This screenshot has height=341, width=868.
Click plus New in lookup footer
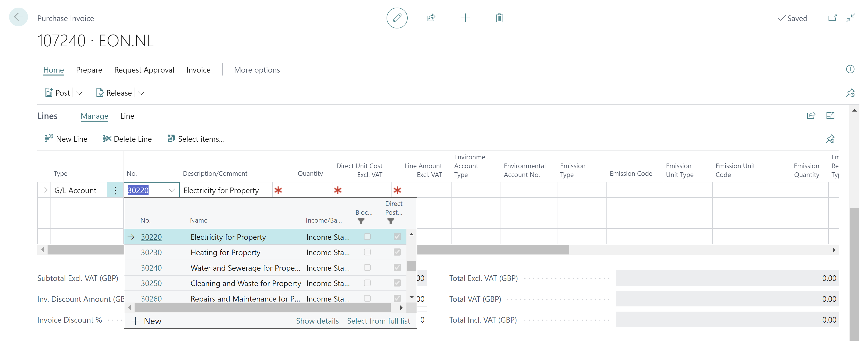(146, 321)
